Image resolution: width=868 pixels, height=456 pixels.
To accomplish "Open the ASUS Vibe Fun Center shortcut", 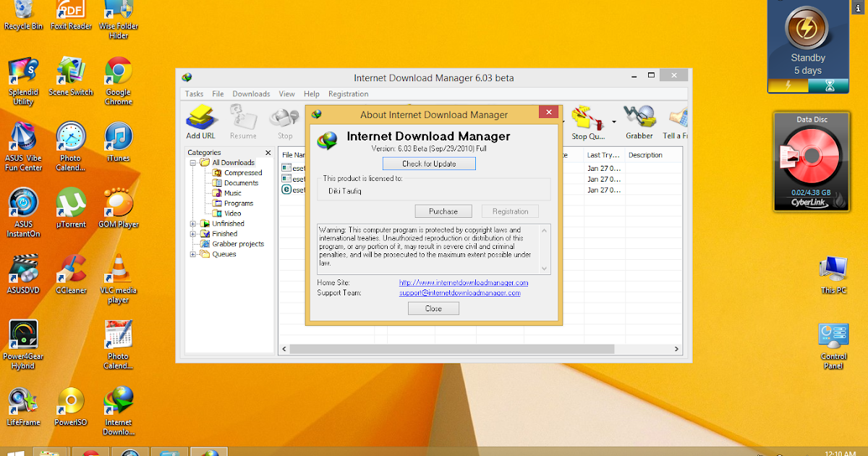I will tap(23, 147).
